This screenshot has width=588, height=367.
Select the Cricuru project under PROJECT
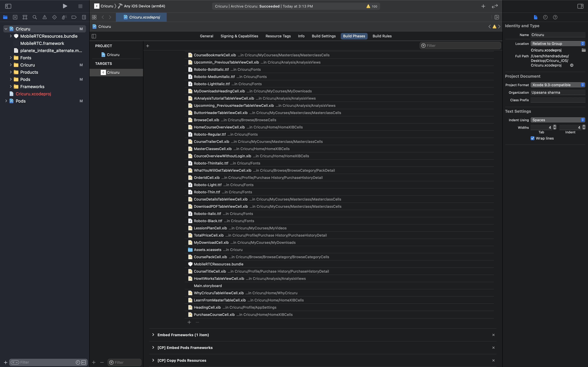click(x=113, y=55)
